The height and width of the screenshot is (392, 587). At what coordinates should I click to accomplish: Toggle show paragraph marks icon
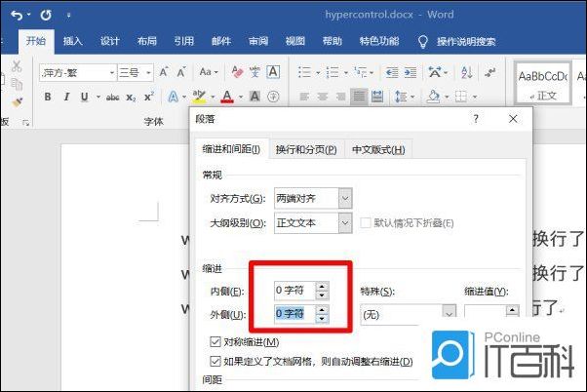tap(489, 72)
